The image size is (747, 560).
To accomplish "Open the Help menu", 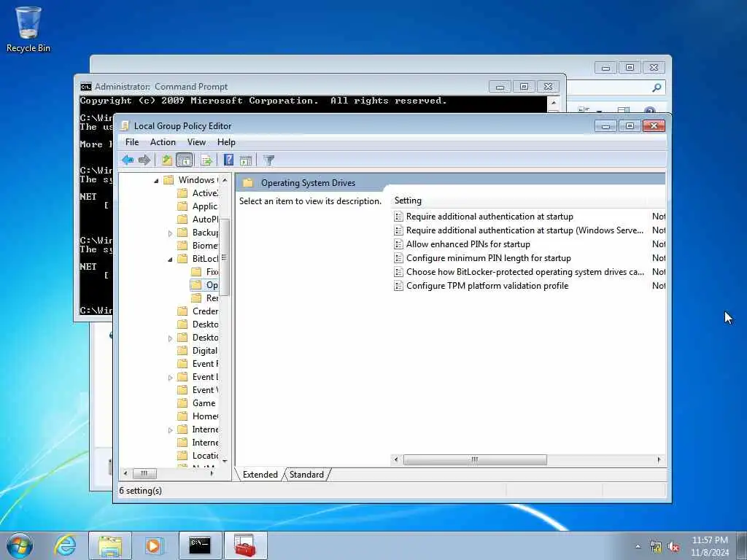I will 226,142.
